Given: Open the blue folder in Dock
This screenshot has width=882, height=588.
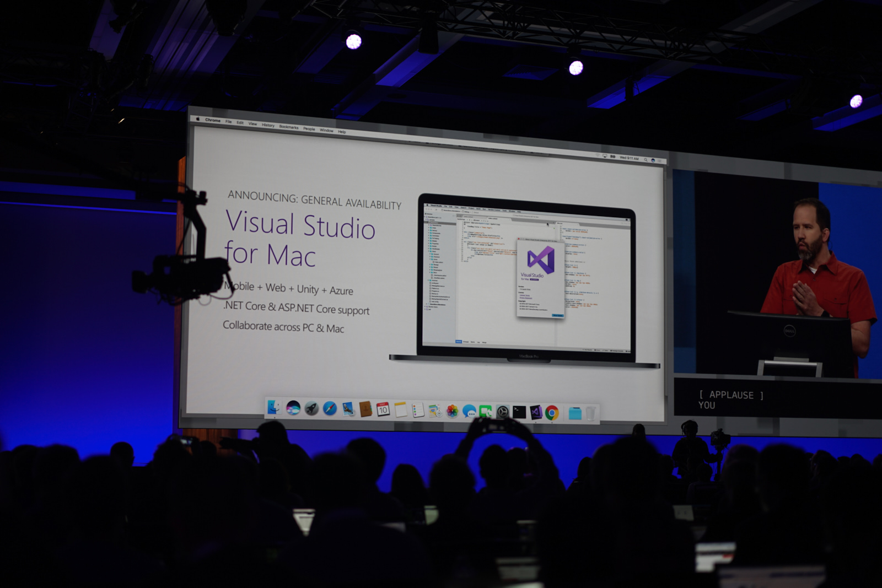Looking at the screenshot, I should [x=574, y=413].
